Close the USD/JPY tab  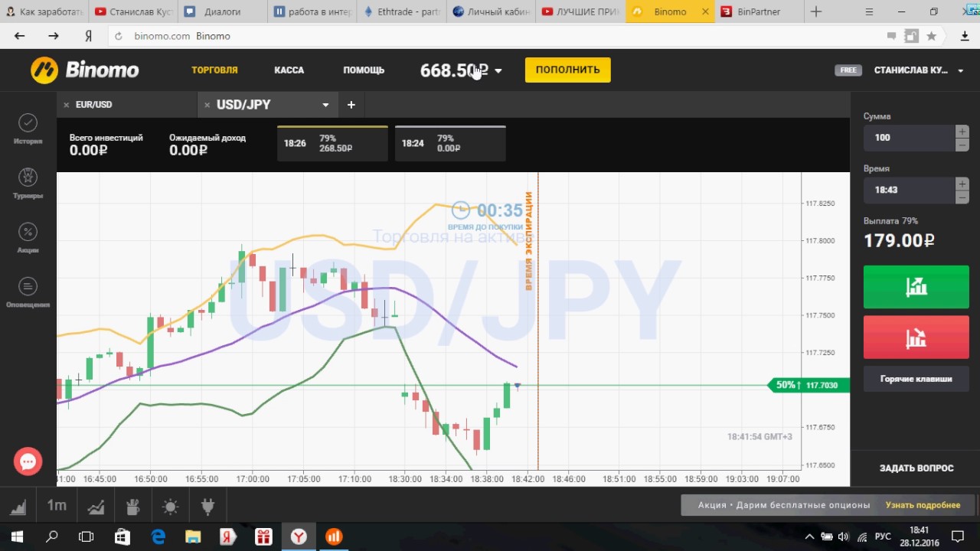tap(207, 105)
